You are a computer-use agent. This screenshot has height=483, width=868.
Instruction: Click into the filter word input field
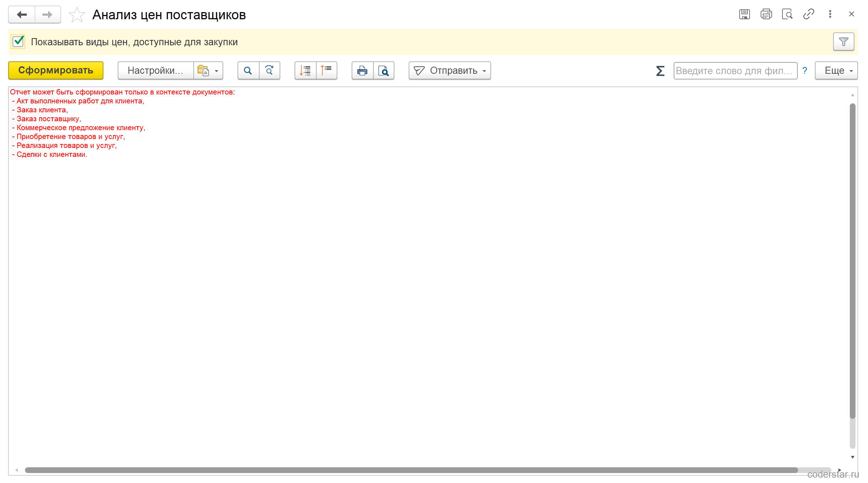[735, 71]
